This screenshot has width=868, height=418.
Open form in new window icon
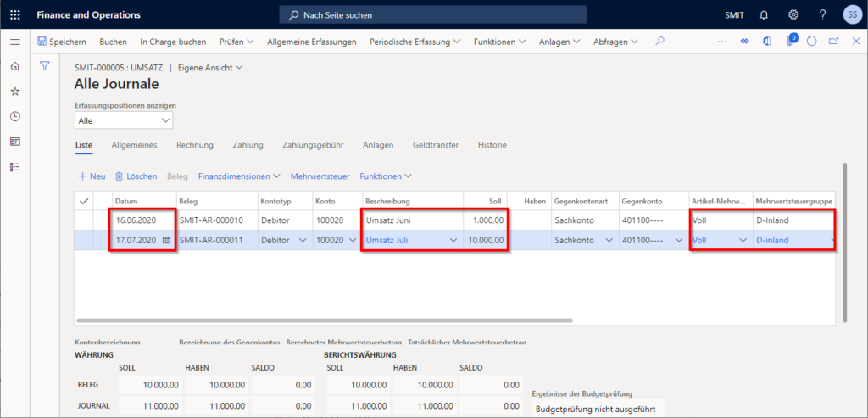[834, 42]
